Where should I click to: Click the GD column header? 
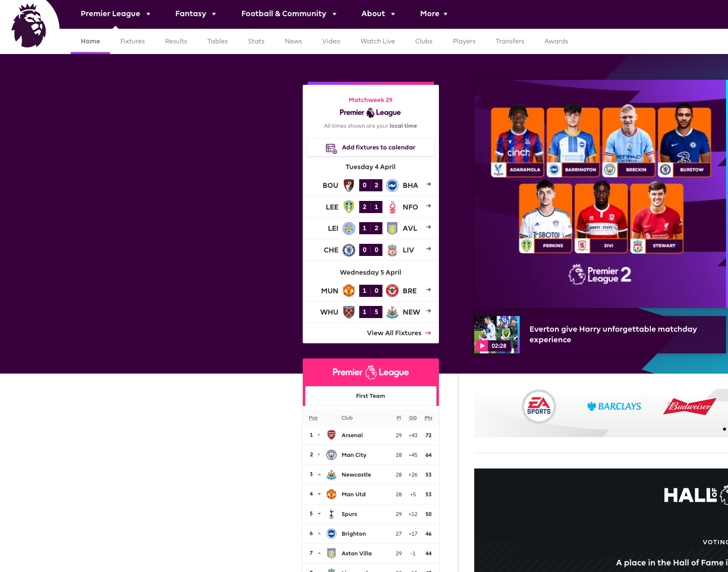[x=413, y=418]
